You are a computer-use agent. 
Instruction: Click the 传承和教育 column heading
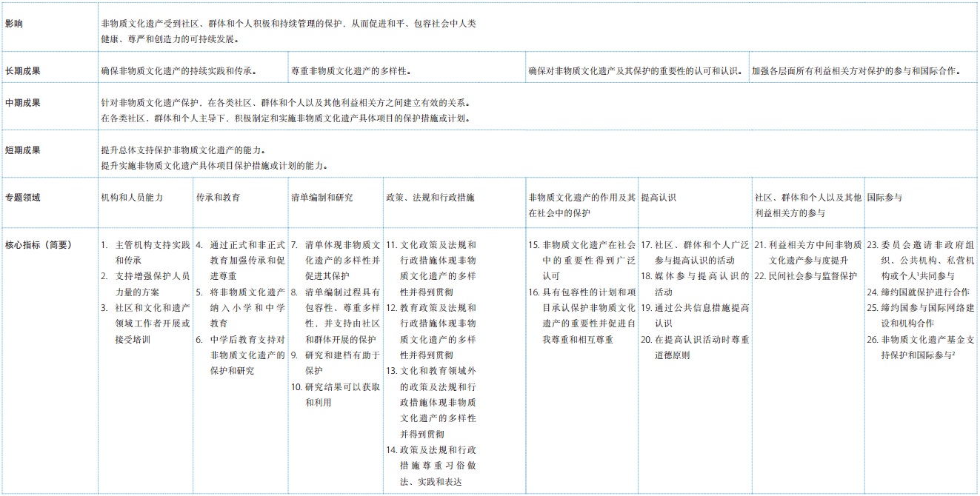218,198
